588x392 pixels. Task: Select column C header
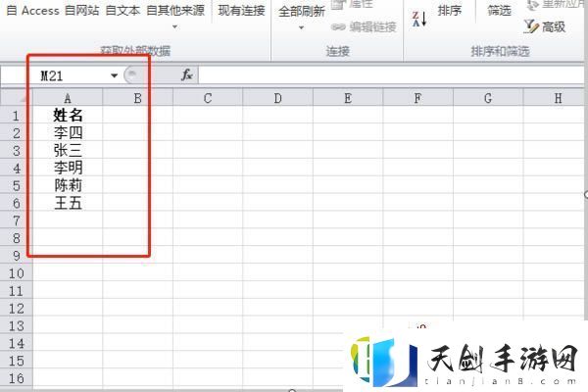208,98
